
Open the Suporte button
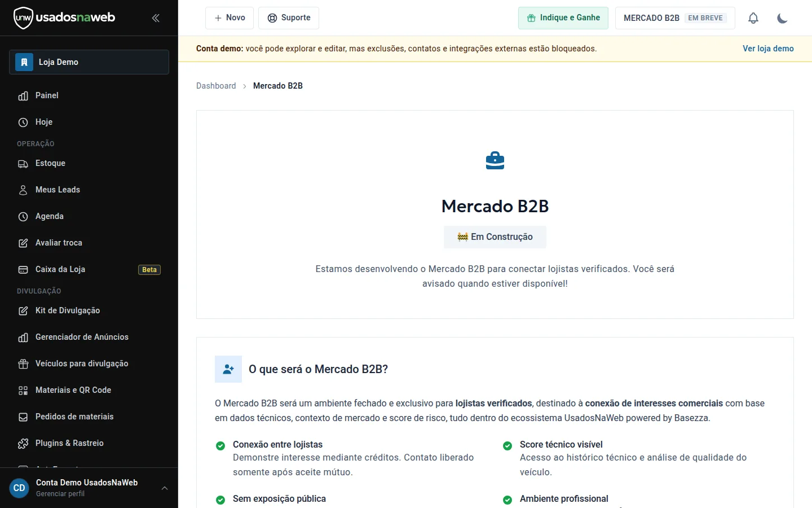(x=289, y=18)
